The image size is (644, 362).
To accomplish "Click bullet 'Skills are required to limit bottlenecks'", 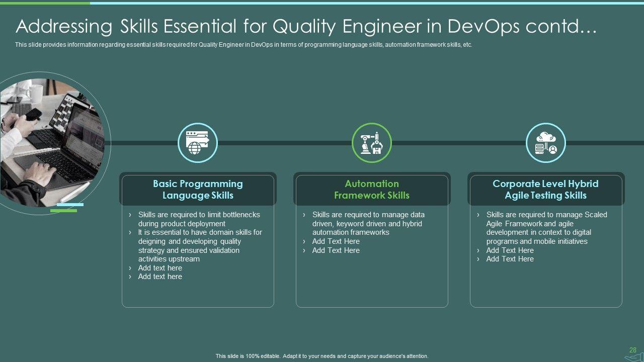I will 199,219.
